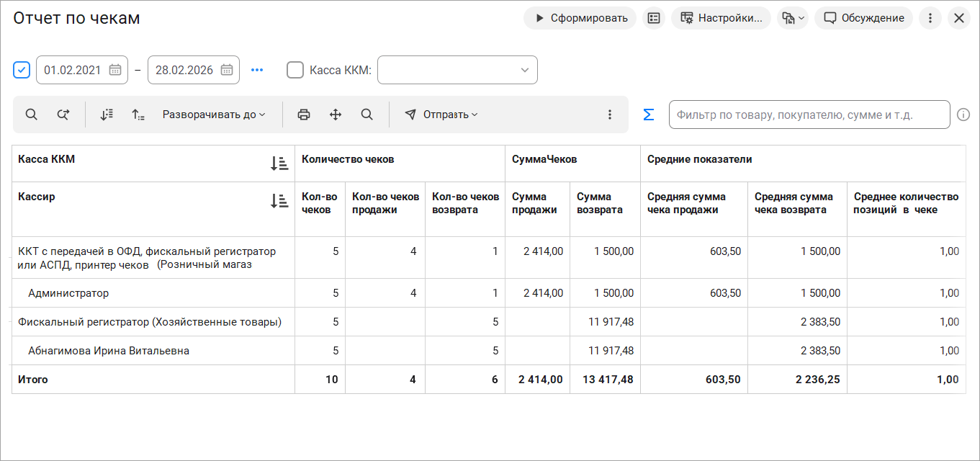Viewport: 980px width, 461px height.
Task: Open the toolbar's three-dot more menu
Action: (610, 115)
